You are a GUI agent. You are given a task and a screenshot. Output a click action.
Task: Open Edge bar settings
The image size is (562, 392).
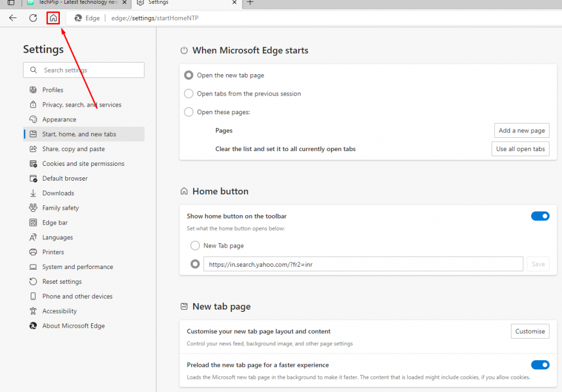click(84, 222)
